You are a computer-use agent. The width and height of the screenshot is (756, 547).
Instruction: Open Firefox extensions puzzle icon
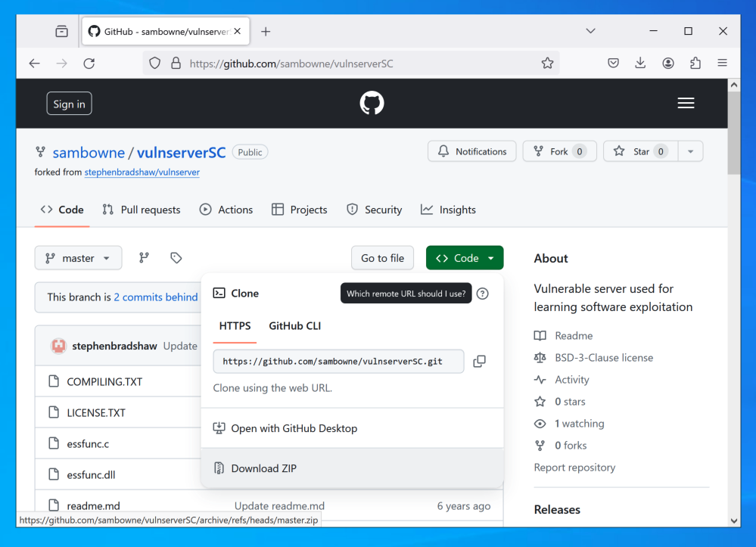coord(695,63)
